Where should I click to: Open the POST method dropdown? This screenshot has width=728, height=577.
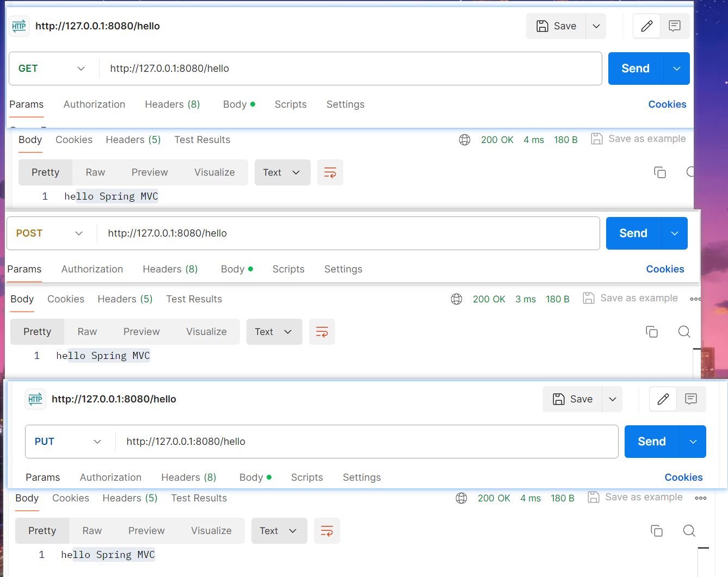(x=50, y=233)
